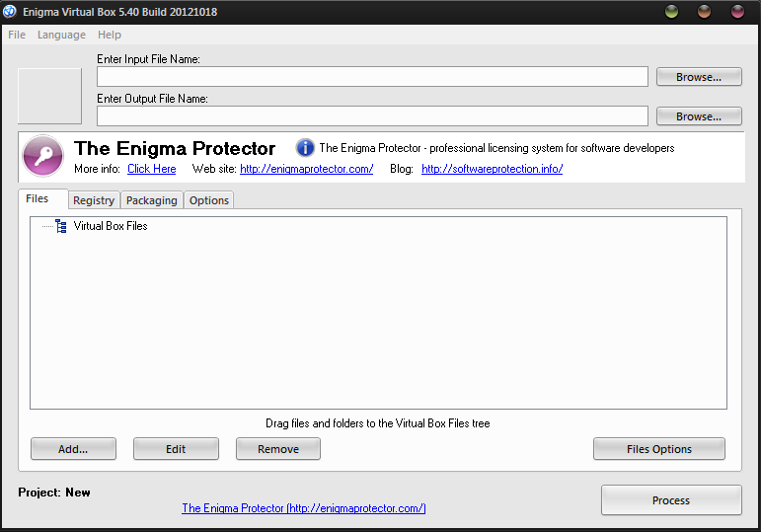Browse for the output file name
761x532 pixels.
(699, 116)
